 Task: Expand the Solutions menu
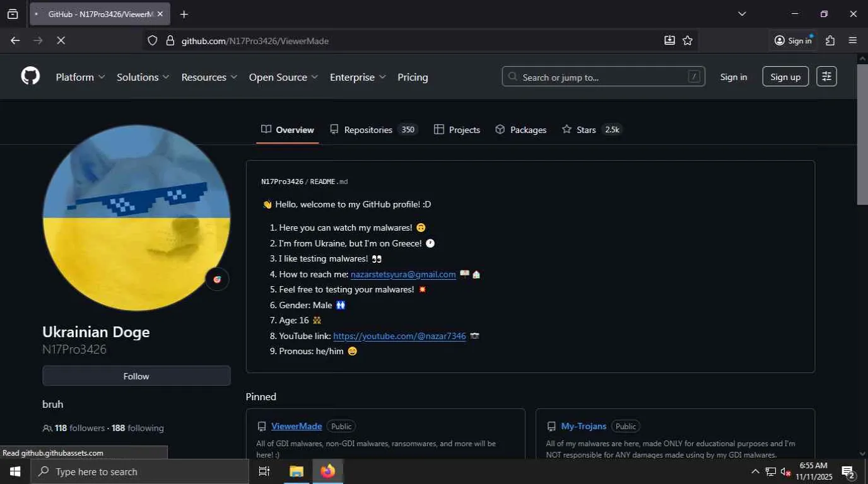point(143,77)
